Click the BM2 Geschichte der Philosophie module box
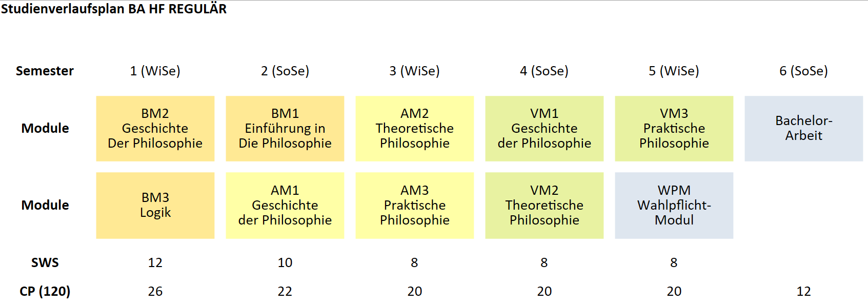Image resolution: width=868 pixels, height=305 pixels. click(155, 129)
